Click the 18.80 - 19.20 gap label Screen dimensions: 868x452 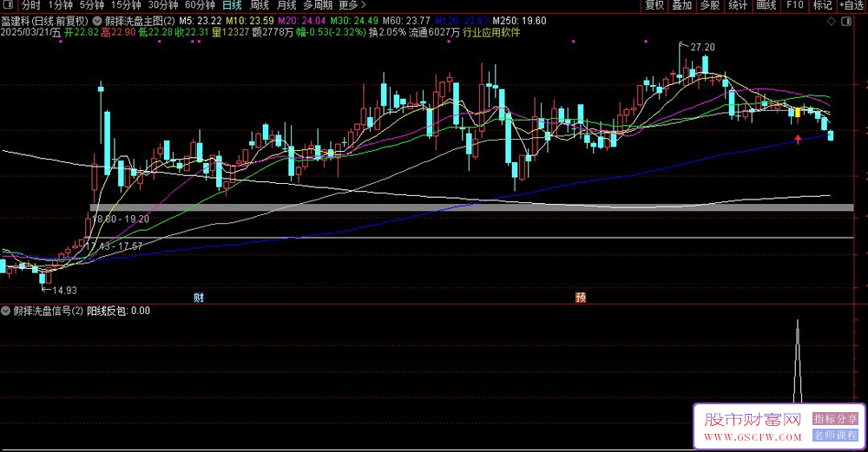[x=121, y=219]
